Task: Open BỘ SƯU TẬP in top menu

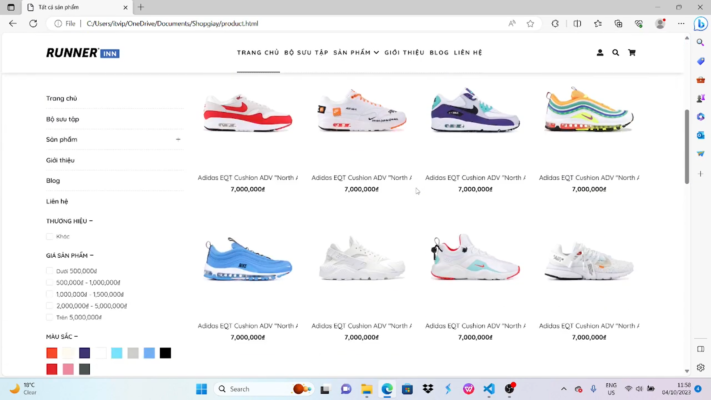Action: (306, 53)
